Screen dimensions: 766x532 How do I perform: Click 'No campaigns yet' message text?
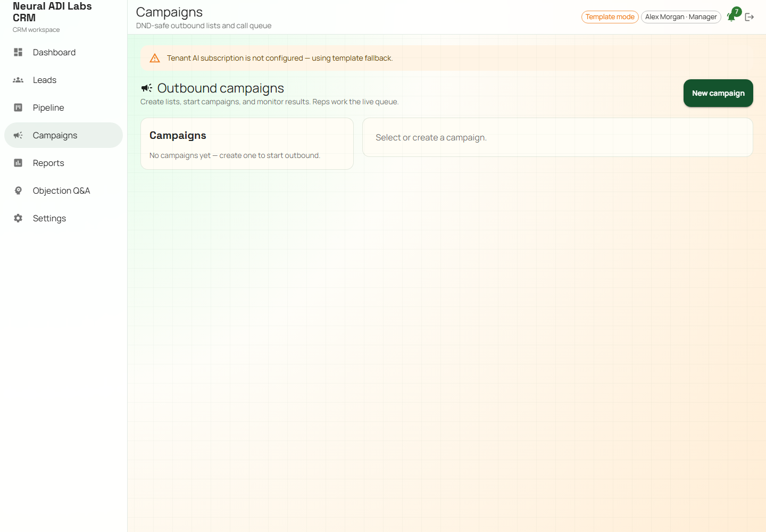click(235, 155)
